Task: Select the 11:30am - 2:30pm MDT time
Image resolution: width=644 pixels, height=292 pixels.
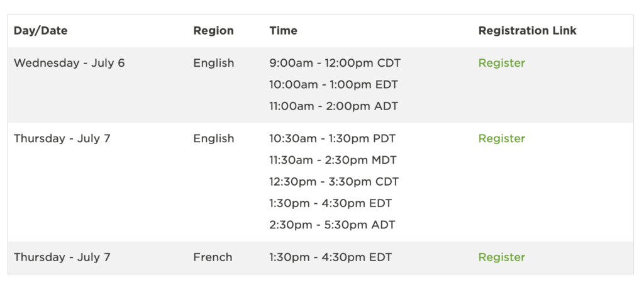Action: pos(333,160)
